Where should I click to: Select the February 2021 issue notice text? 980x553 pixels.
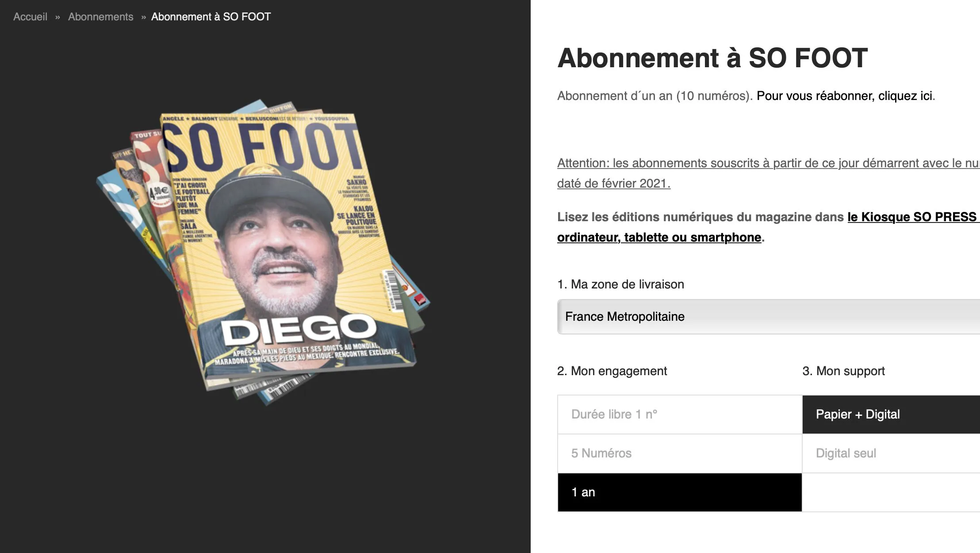point(752,173)
